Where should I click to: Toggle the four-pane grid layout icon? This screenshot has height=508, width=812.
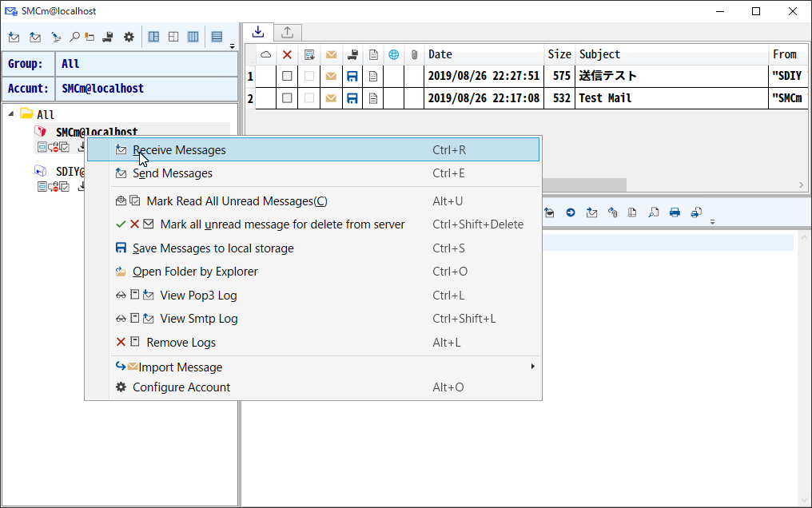point(173,37)
